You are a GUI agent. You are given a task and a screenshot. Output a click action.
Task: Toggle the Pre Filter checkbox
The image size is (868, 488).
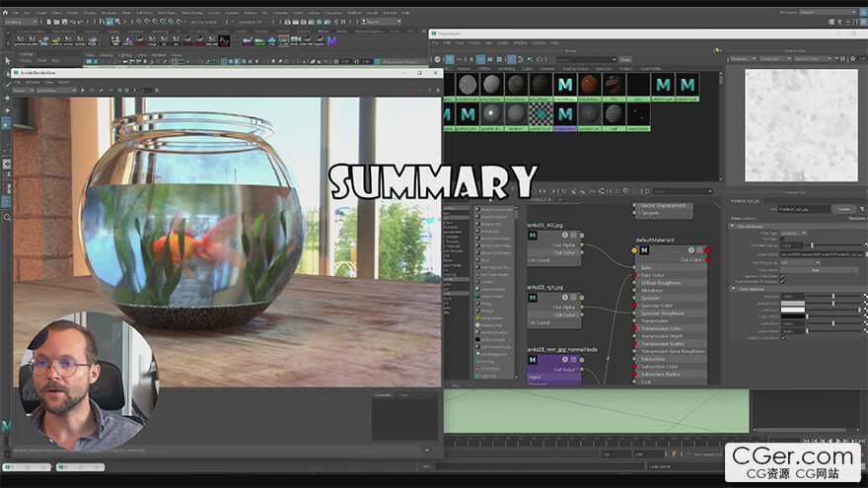click(x=783, y=239)
